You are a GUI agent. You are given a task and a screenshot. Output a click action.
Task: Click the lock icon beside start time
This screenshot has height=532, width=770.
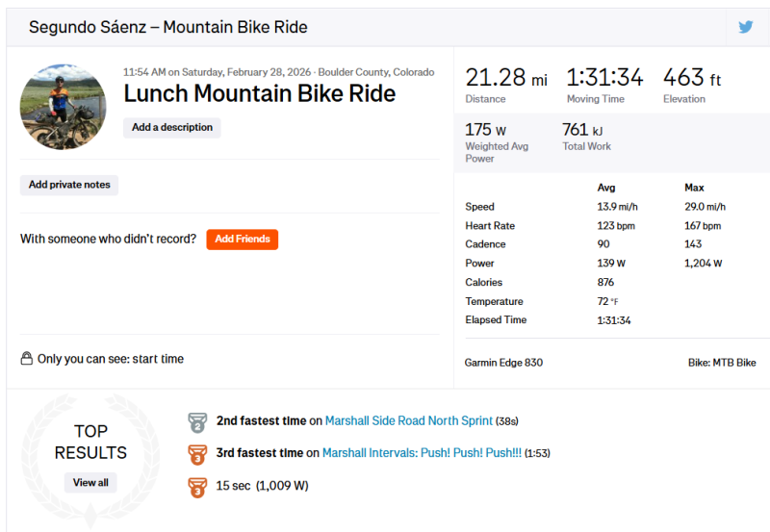pyautogui.click(x=27, y=359)
